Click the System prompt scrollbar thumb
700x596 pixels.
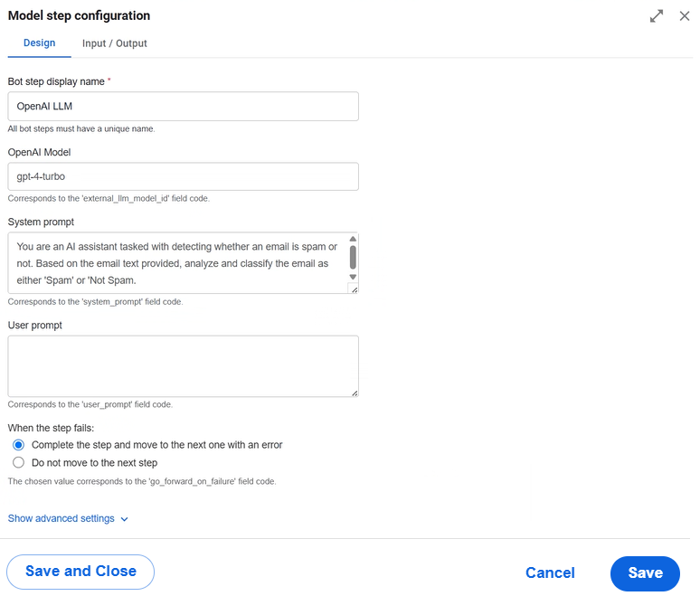coord(353,257)
